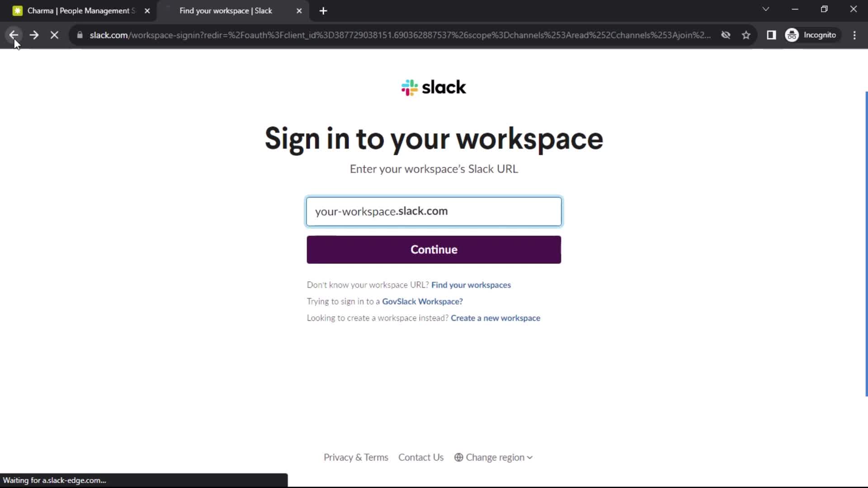This screenshot has height=488, width=868.
Task: Open the Find your workspaces link
Action: [471, 285]
